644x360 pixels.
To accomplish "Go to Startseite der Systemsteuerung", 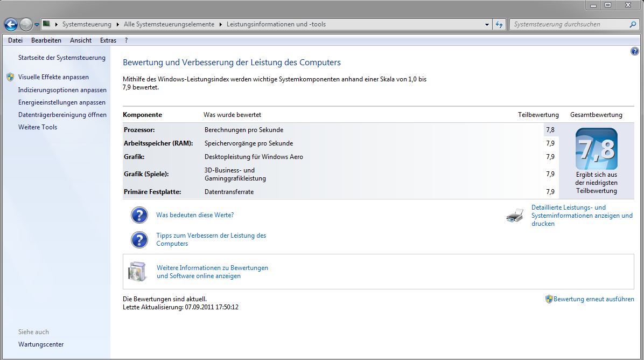I will (x=61, y=58).
